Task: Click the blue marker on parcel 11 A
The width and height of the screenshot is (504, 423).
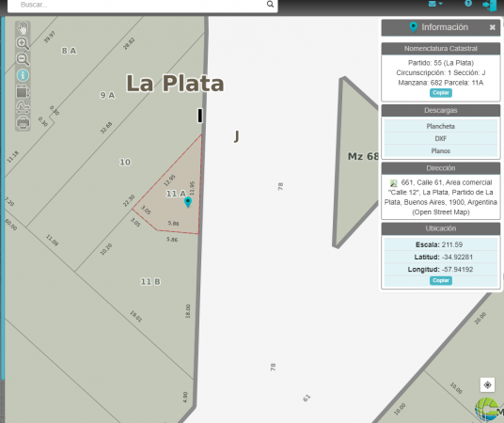Action: [188, 202]
